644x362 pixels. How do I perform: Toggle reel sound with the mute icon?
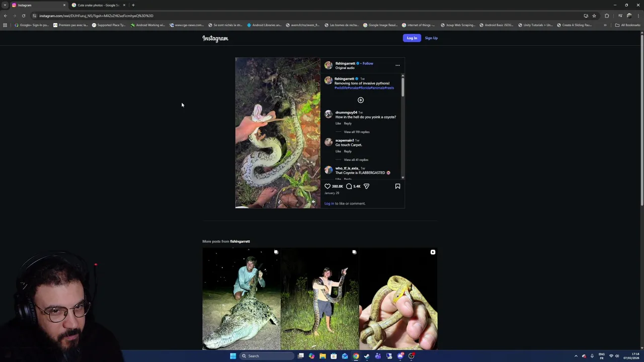click(313, 202)
